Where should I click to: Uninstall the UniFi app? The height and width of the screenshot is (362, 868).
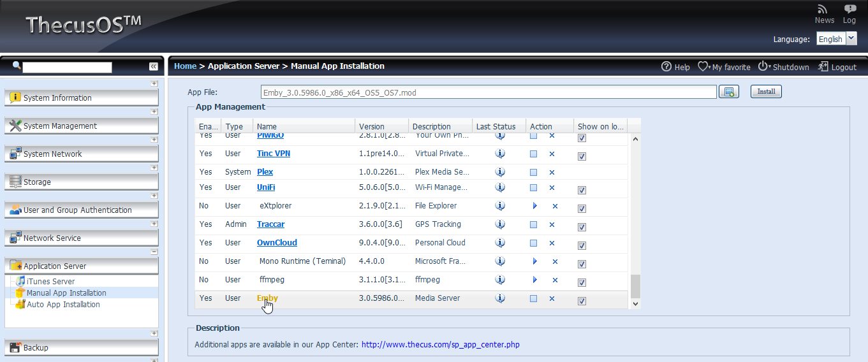(x=552, y=188)
